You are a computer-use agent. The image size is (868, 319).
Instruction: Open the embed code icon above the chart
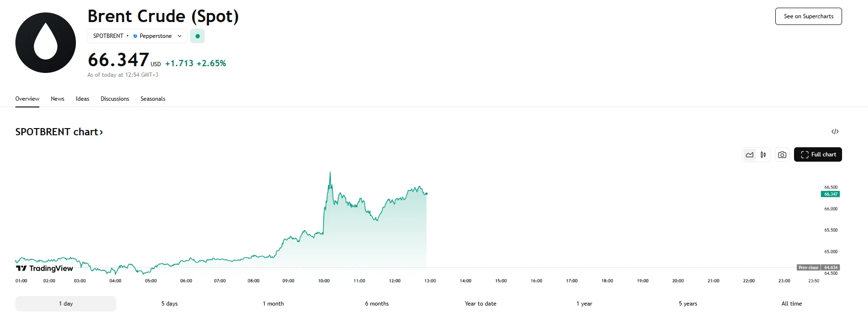836,131
